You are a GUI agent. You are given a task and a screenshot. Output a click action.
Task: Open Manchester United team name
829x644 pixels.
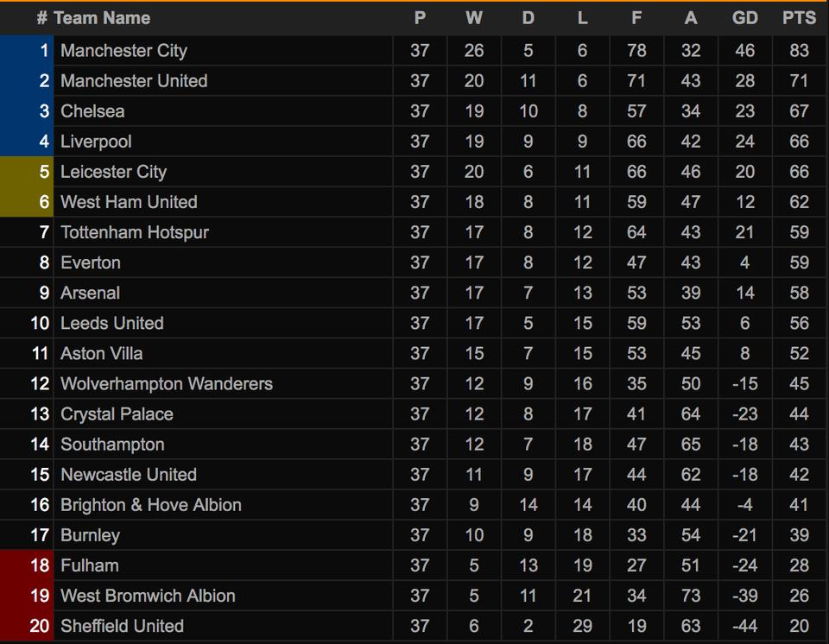pyautogui.click(x=134, y=81)
